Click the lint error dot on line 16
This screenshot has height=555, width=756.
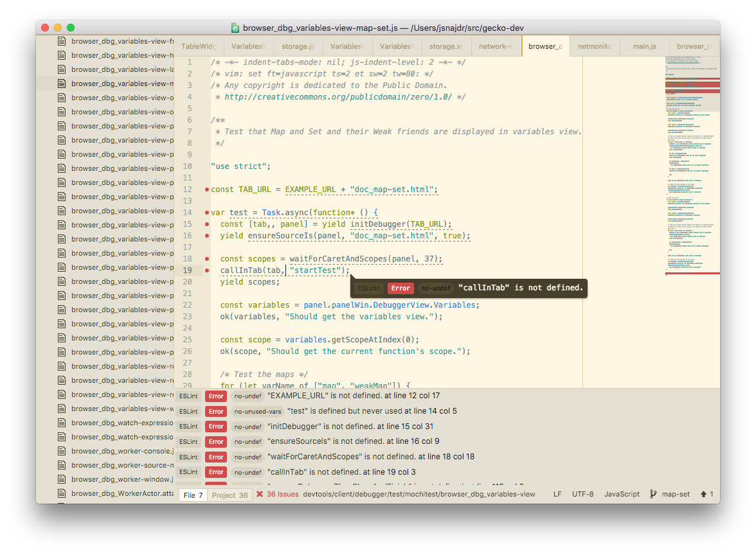click(207, 236)
